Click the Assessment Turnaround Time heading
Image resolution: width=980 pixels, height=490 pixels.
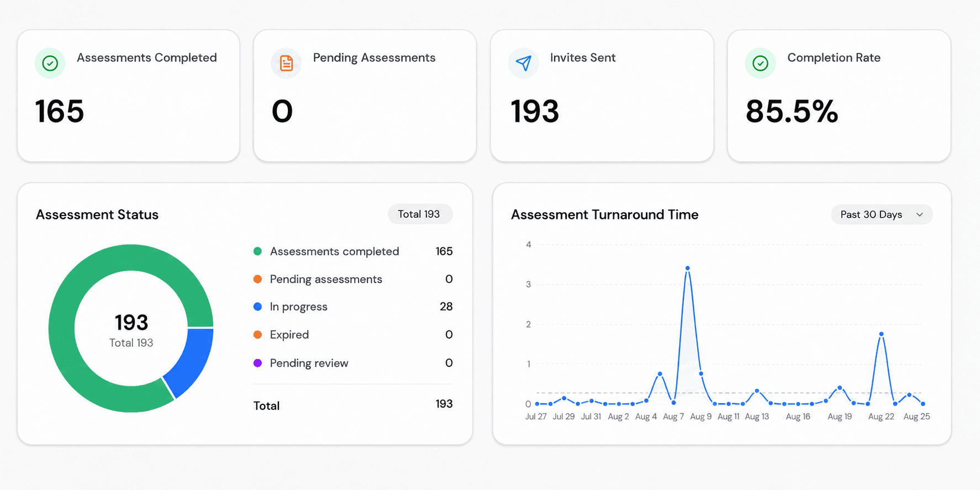coord(604,214)
